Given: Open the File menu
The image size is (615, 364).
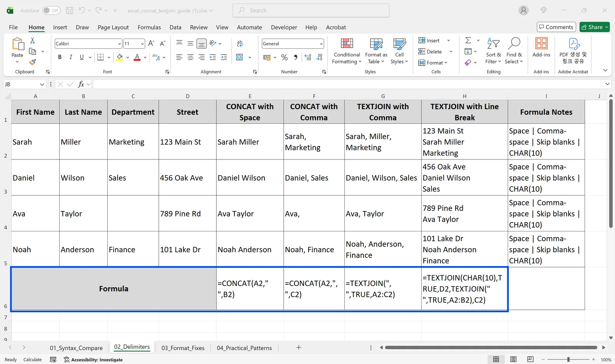Looking at the screenshot, I should (13, 27).
